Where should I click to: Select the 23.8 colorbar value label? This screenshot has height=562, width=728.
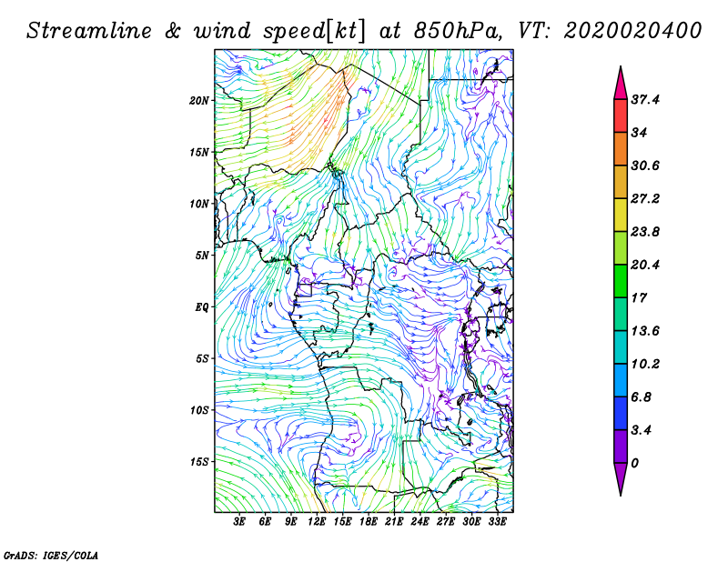[645, 232]
